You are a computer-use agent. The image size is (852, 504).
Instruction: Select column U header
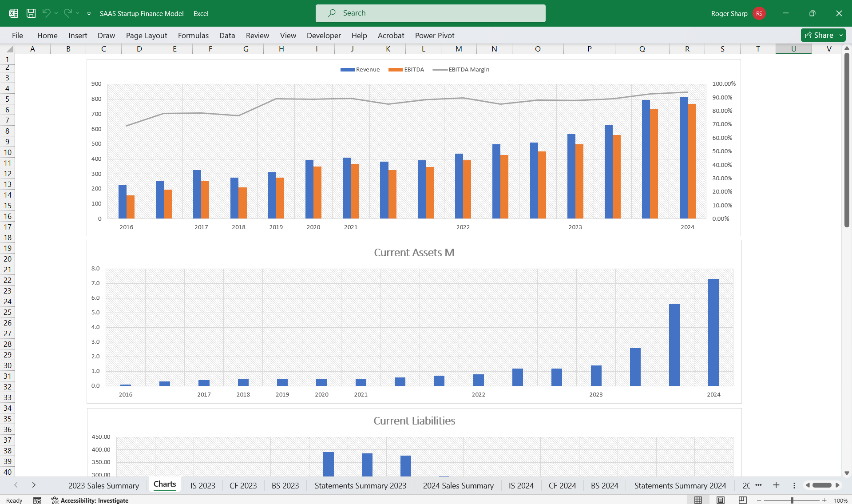[x=793, y=49]
